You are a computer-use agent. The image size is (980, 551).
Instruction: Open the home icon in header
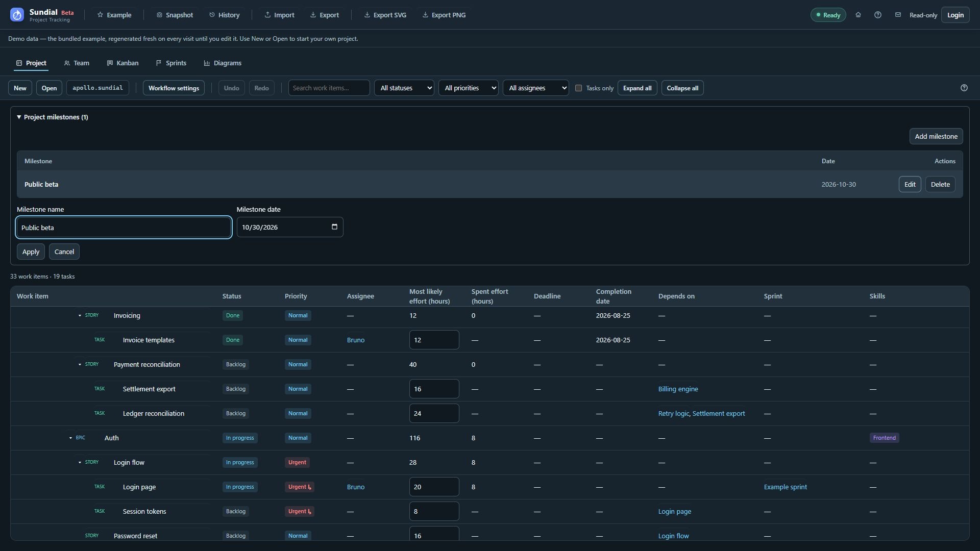858,15
